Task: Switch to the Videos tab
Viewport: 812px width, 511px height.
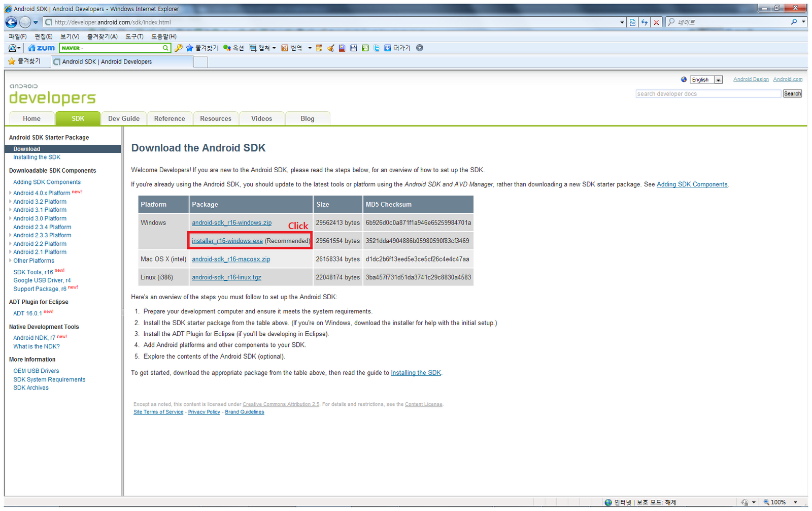Action: pos(261,118)
